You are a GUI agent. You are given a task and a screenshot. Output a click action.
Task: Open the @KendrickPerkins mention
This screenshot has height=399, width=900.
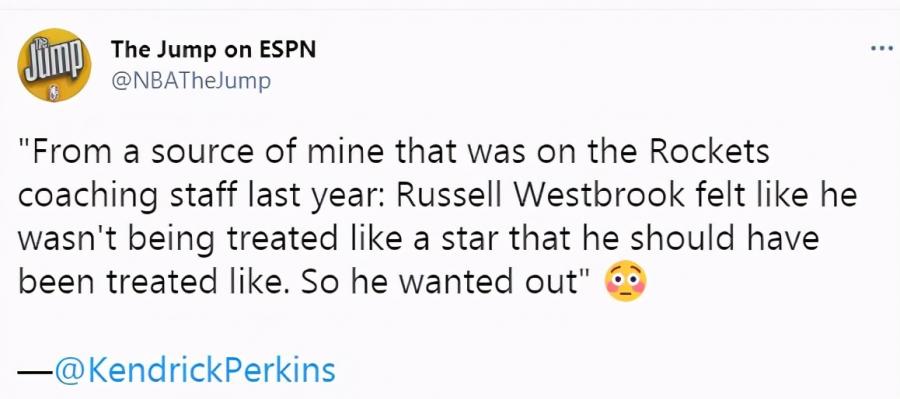click(195, 370)
